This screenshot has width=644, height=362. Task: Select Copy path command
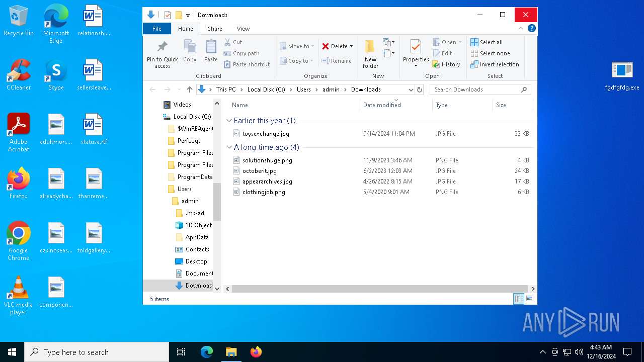[242, 53]
